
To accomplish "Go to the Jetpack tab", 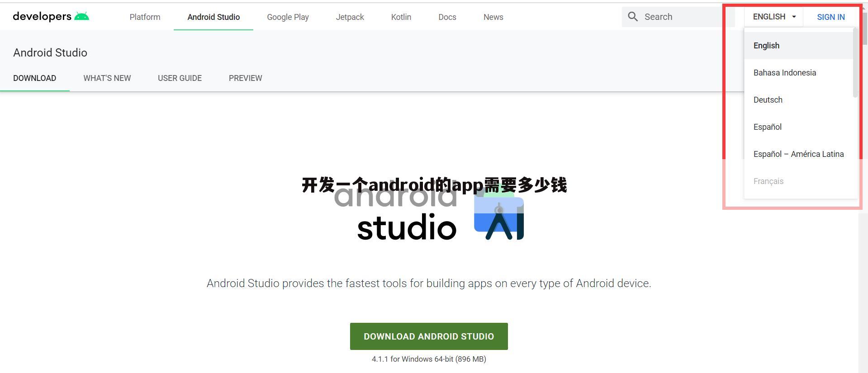I will 350,17.
